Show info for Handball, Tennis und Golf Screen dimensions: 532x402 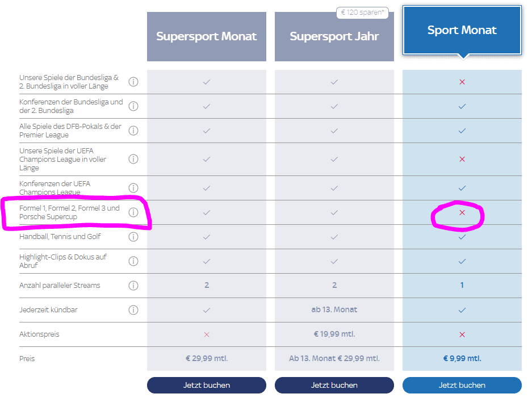133,237
